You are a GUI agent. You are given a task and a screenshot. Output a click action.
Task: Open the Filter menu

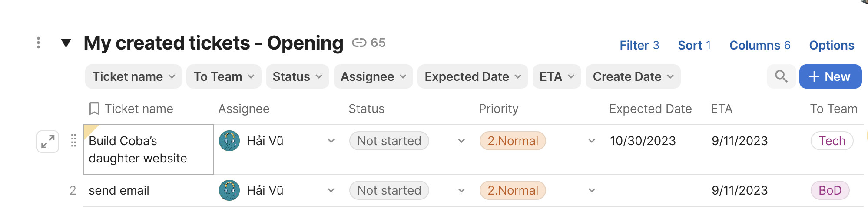point(639,45)
